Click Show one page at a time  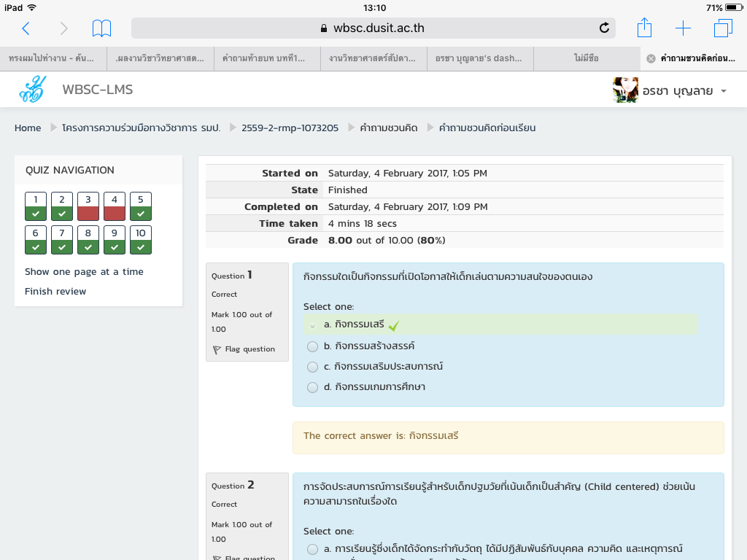coord(84,271)
